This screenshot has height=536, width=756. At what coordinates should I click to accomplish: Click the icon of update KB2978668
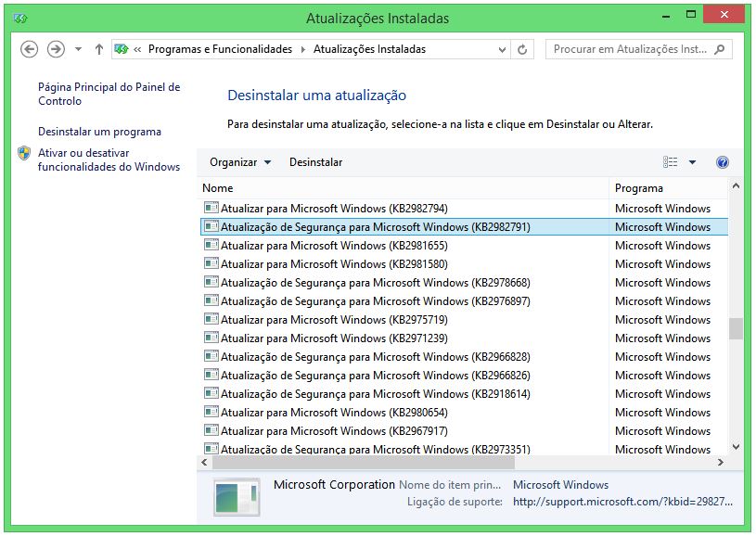211,282
